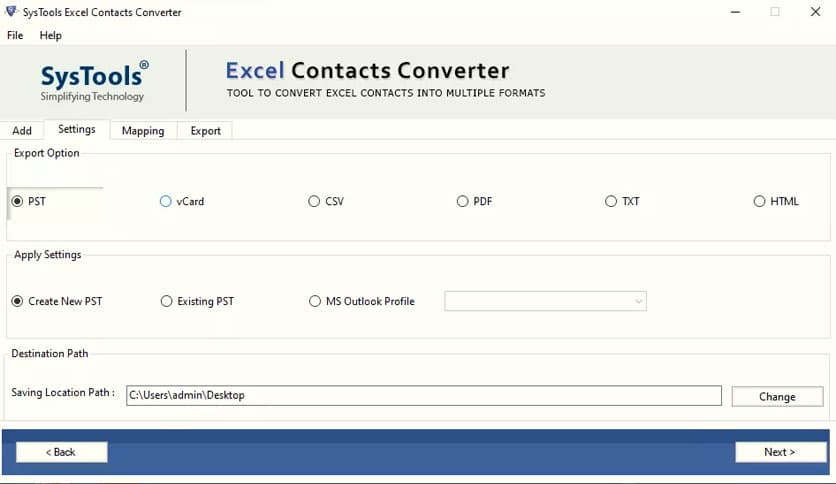
Task: Go back with the Back button
Action: click(61, 452)
